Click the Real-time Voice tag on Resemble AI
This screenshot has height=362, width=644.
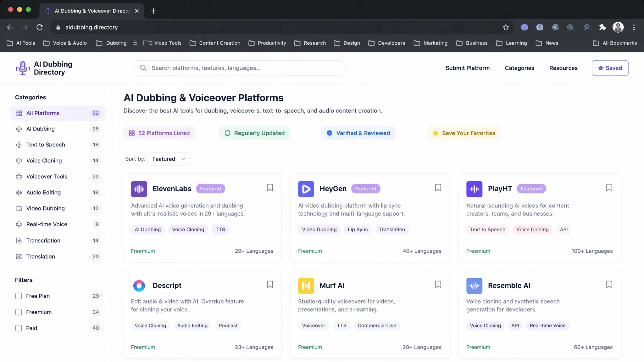pos(547,326)
